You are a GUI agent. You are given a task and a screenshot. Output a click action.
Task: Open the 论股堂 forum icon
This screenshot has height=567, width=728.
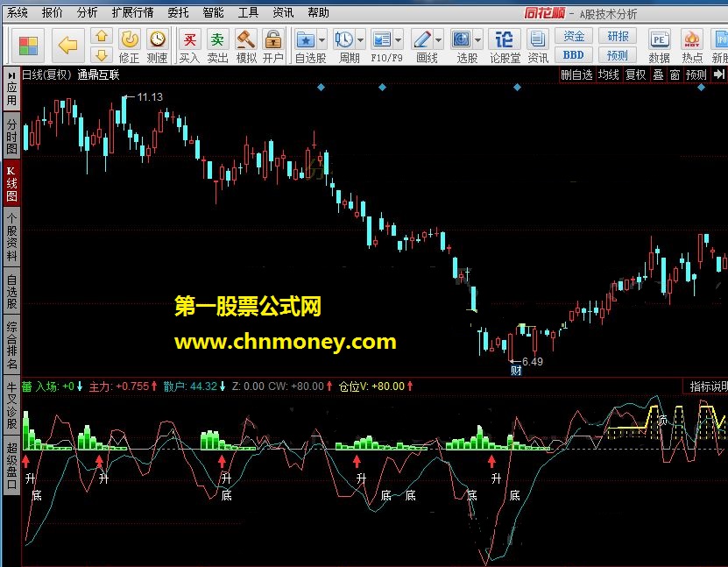[x=505, y=46]
